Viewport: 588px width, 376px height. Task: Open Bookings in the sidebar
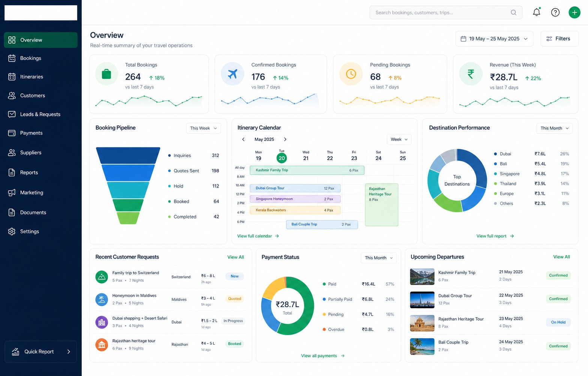click(40, 58)
